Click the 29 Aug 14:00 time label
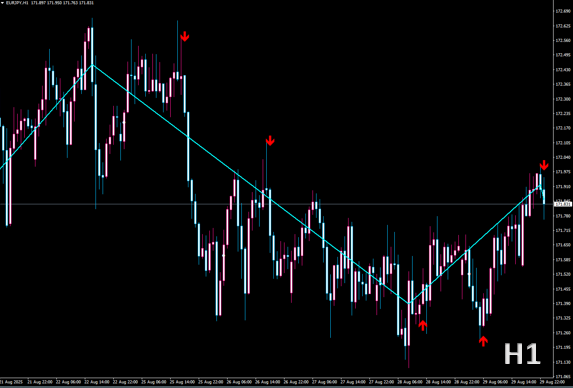The image size is (573, 388). [524, 382]
